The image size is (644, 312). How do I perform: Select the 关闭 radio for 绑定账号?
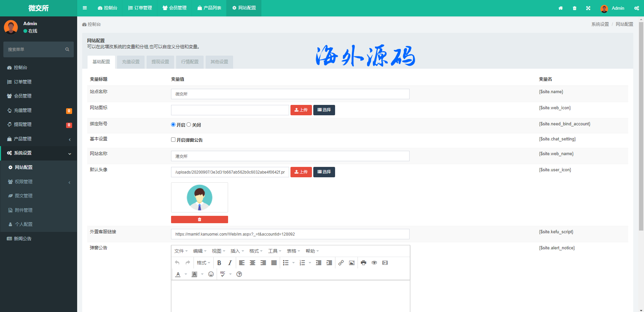189,125
